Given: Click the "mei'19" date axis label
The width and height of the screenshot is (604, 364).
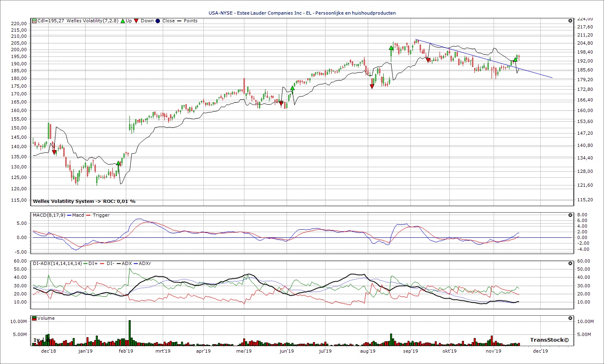Looking at the screenshot, I should coord(244,351).
